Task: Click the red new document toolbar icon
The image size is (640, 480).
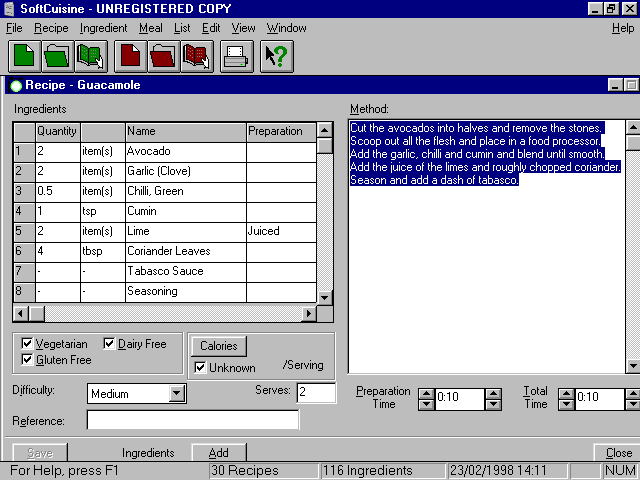Action: point(130,55)
